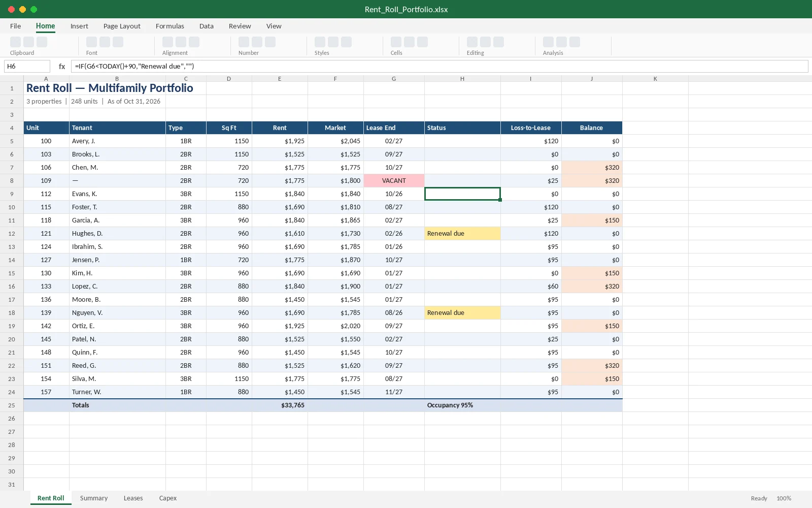Viewport: 812px width, 508px height.
Task: Click the first button in the Clipboard group
Action: (x=16, y=42)
